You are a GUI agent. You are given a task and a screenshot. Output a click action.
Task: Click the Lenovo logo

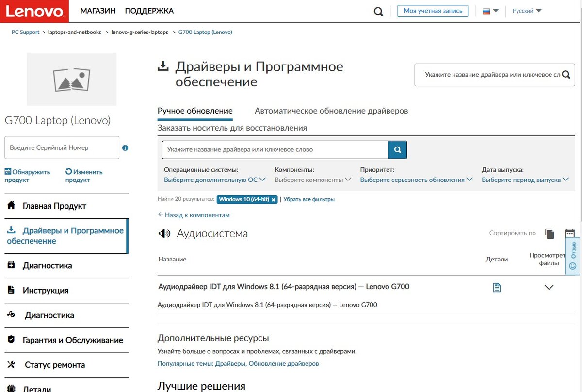point(34,11)
